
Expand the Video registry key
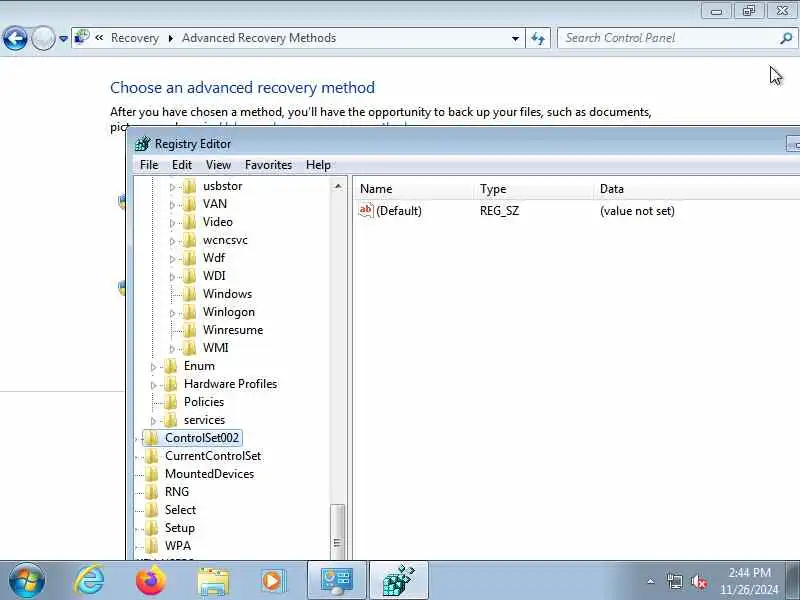[x=172, y=223]
